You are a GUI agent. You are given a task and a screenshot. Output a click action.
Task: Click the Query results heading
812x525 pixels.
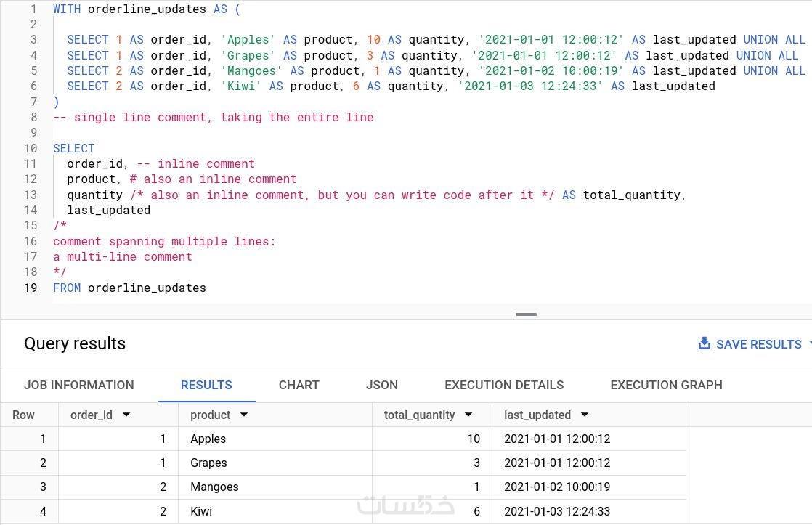[75, 343]
